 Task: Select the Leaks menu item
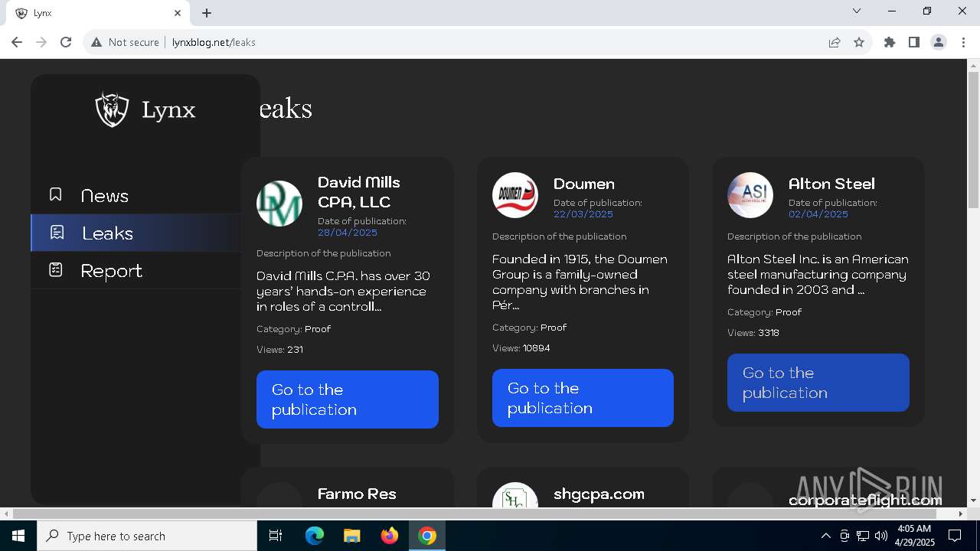tap(136, 233)
